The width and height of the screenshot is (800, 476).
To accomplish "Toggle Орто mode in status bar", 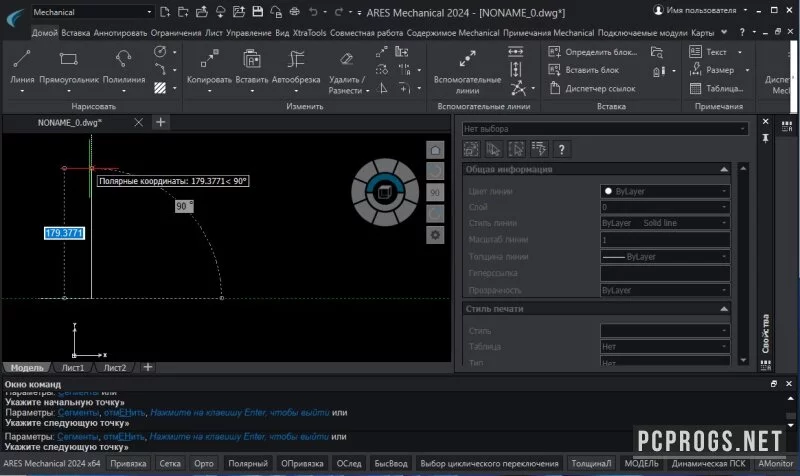I will coord(204,463).
